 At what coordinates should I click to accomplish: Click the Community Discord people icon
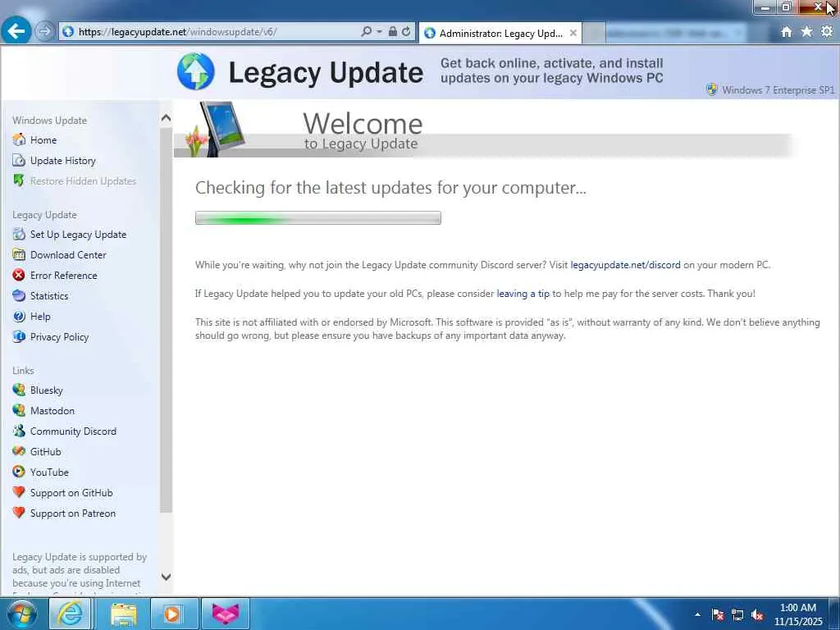click(19, 431)
